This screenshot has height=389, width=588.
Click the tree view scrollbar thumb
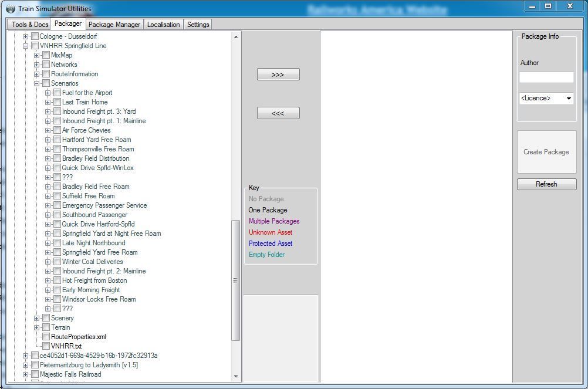pyautogui.click(x=236, y=280)
